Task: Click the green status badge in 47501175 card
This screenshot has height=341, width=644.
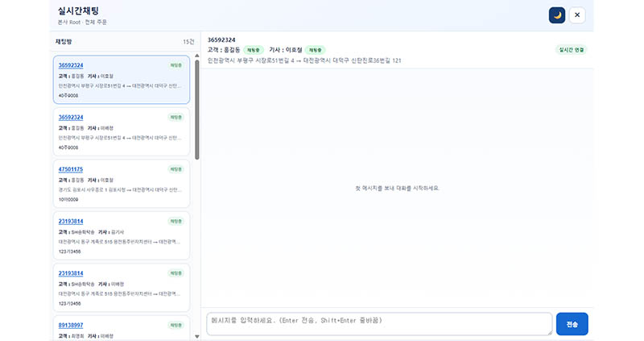Action: point(175,169)
